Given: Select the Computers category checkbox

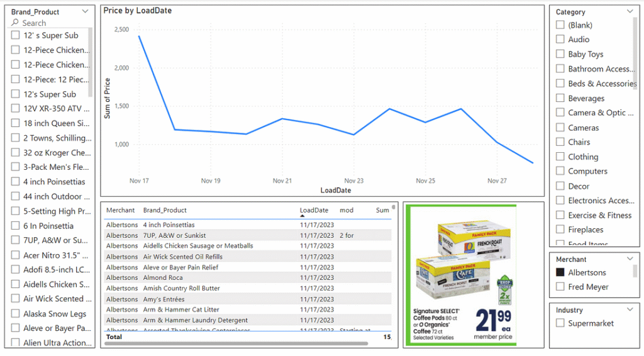Looking at the screenshot, I should click(x=560, y=171).
